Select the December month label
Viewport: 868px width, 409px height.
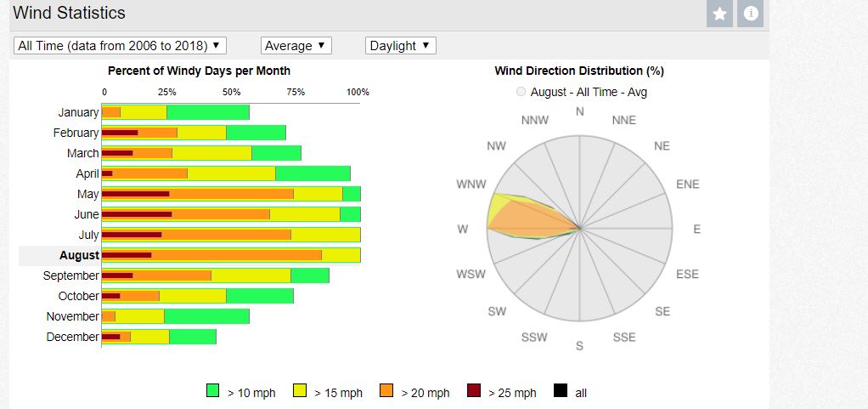point(73,337)
